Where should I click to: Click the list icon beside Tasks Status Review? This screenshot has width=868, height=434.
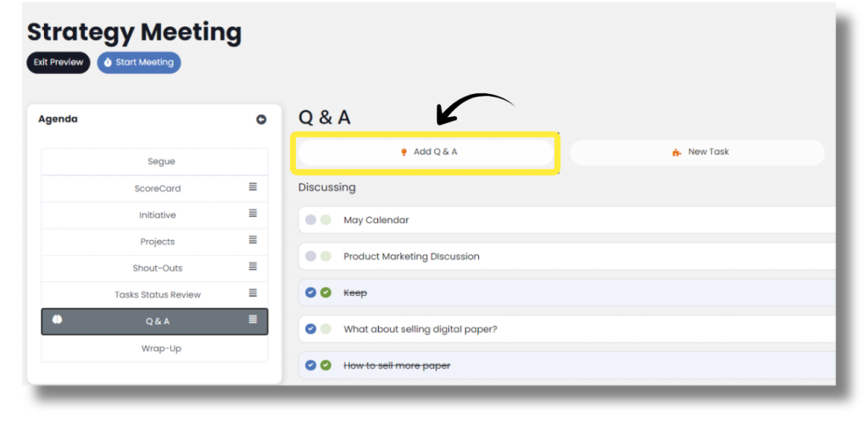[x=253, y=293]
